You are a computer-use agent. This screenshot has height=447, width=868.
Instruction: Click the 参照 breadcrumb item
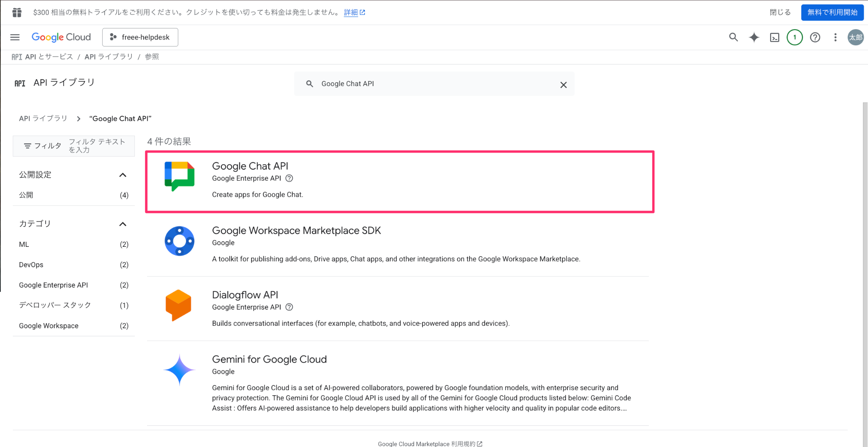pos(152,57)
